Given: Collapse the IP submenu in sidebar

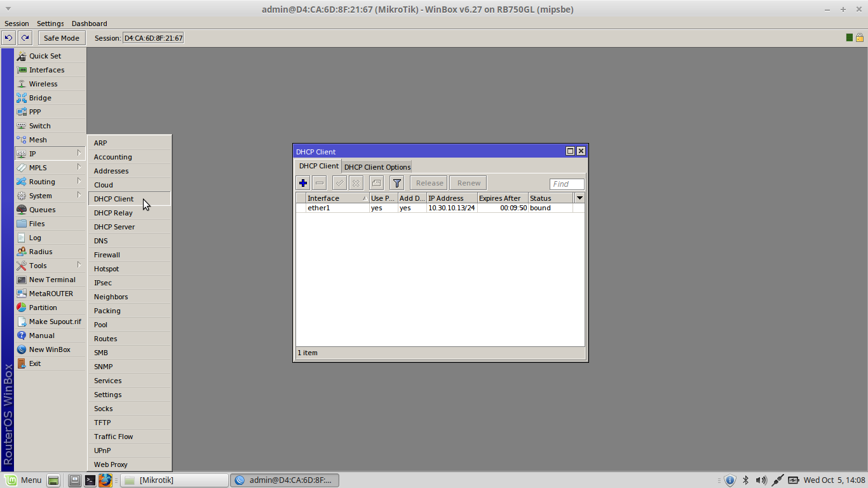Looking at the screenshot, I should click(50, 154).
